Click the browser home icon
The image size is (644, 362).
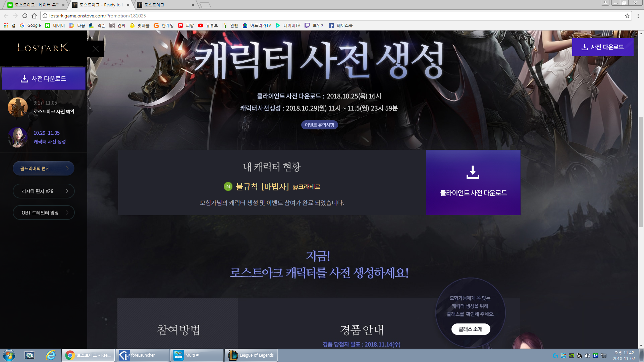coord(34,16)
